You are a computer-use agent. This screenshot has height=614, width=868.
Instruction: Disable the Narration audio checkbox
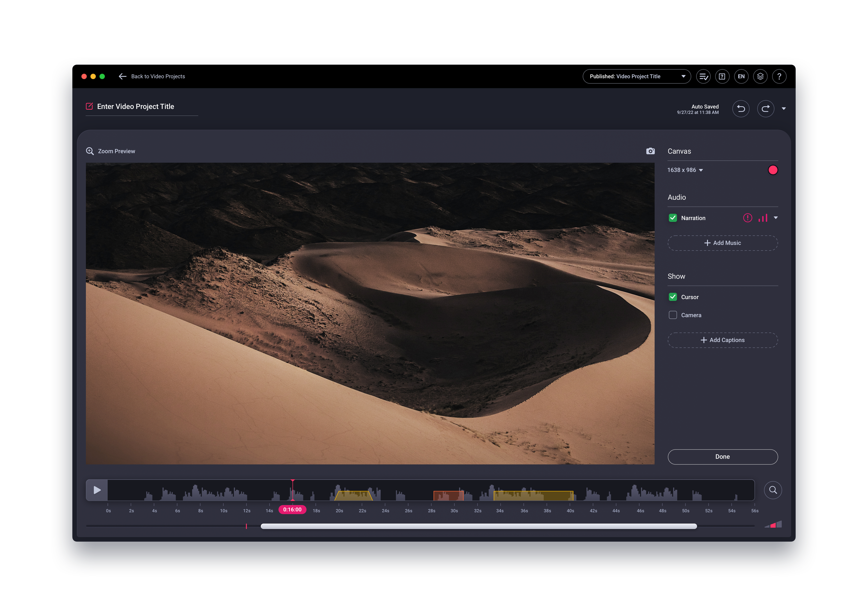point(673,218)
